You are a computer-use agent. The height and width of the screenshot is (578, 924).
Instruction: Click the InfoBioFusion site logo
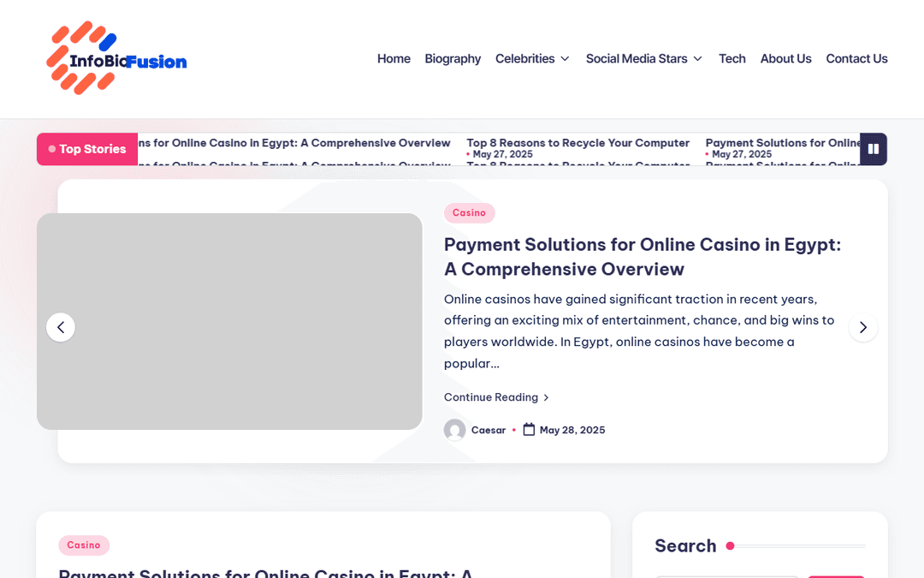[x=116, y=58]
